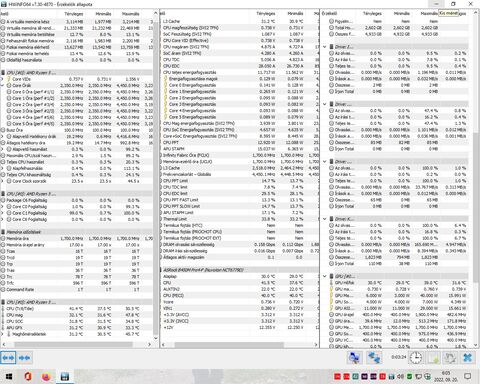Select the APU STAPM Limit row
The image size is (480, 384).
239,213
